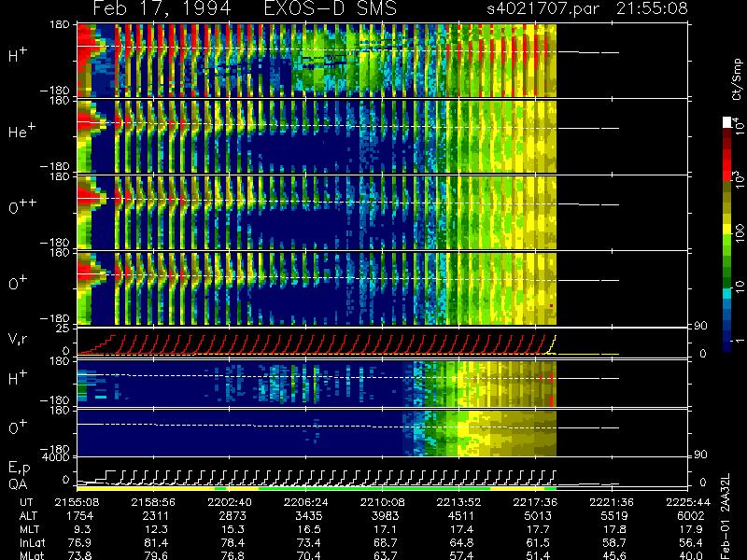Click the 'QA' row label

[x=18, y=483]
